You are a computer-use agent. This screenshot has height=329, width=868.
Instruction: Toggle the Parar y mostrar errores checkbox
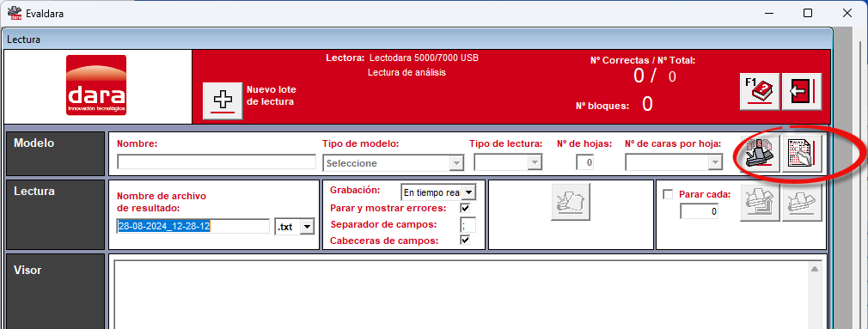(465, 209)
